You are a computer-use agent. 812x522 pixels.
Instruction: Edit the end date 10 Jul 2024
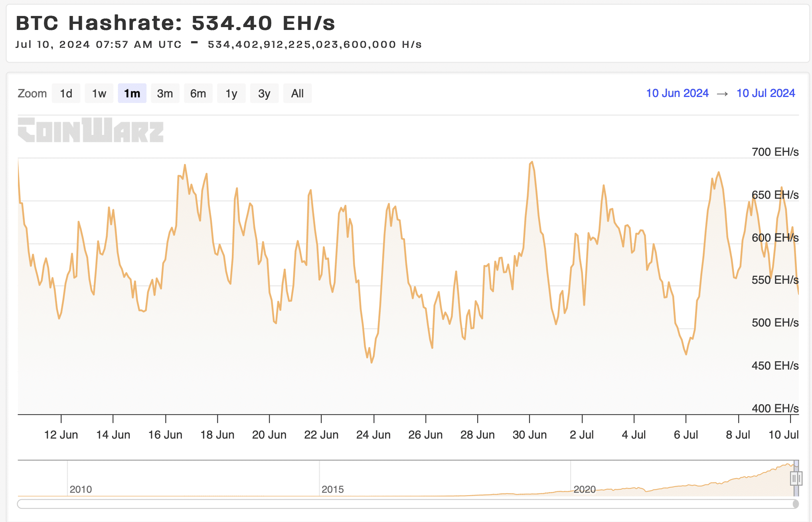pyautogui.click(x=766, y=93)
